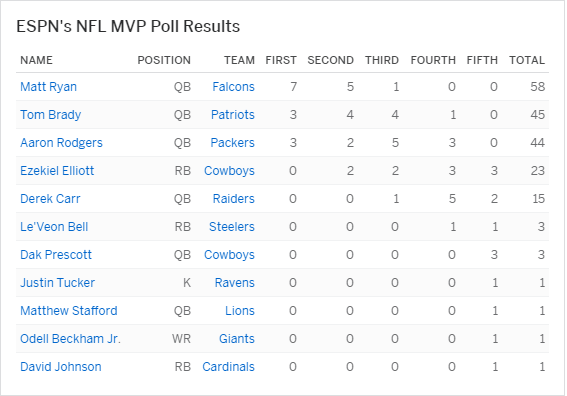
Task: Open Matthew Stafford's player link
Action: [x=69, y=311]
